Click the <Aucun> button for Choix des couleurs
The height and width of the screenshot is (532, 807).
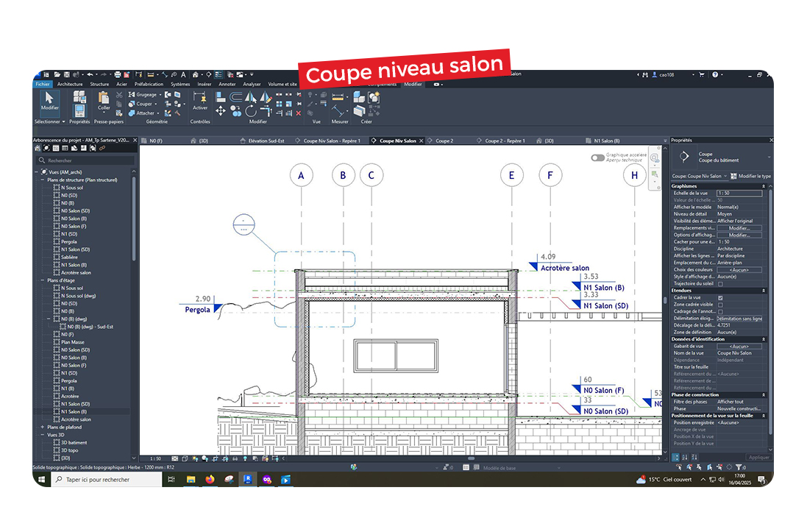(739, 270)
